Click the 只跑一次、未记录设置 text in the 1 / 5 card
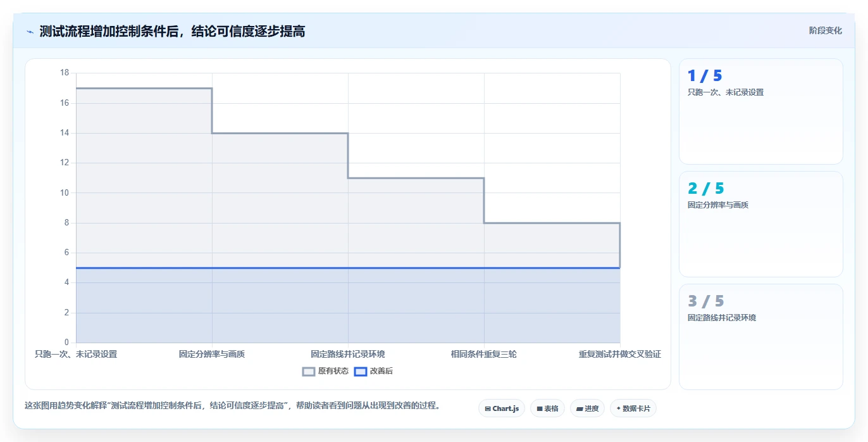The height and width of the screenshot is (442, 868). coord(726,92)
